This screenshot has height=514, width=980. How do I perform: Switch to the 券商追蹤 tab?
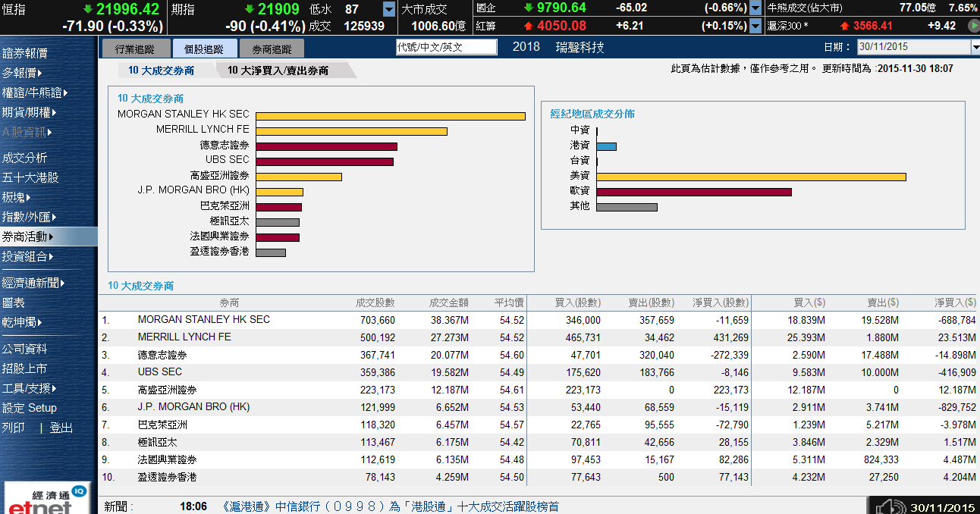(x=272, y=49)
